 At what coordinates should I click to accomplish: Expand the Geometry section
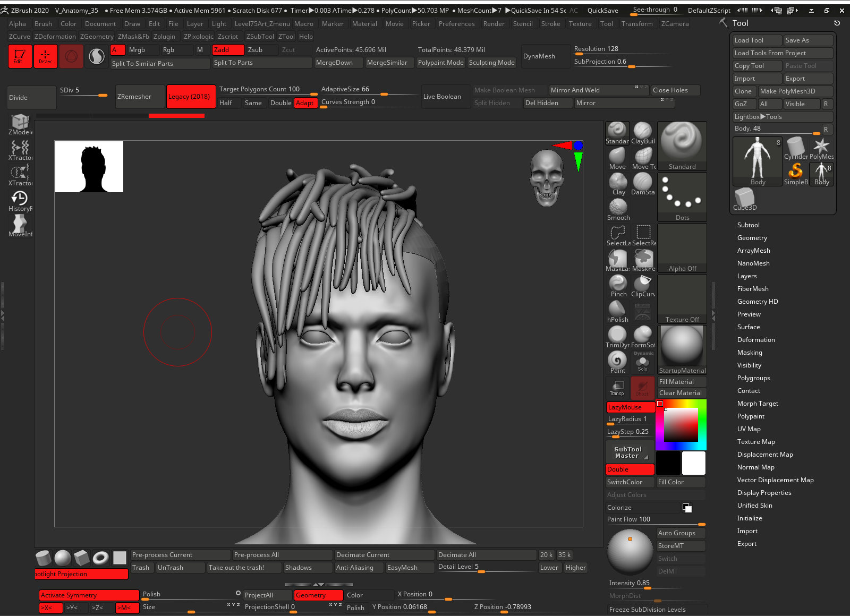coord(752,238)
